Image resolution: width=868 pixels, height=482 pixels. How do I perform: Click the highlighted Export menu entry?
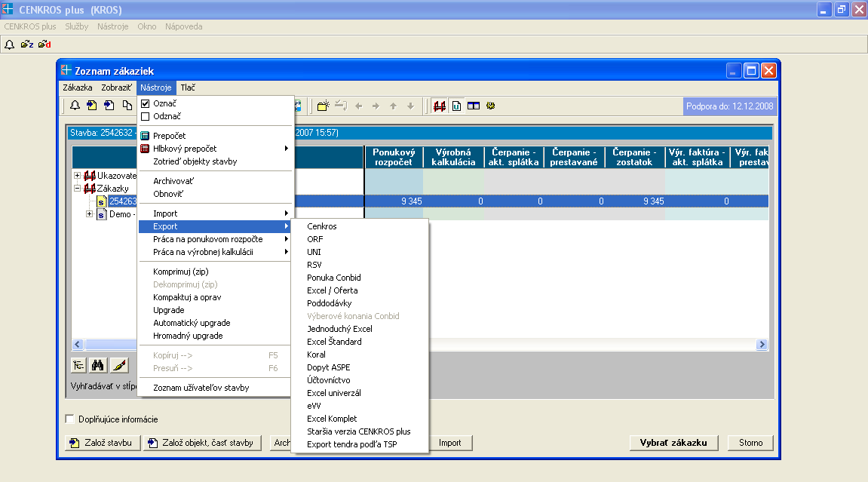click(215, 226)
